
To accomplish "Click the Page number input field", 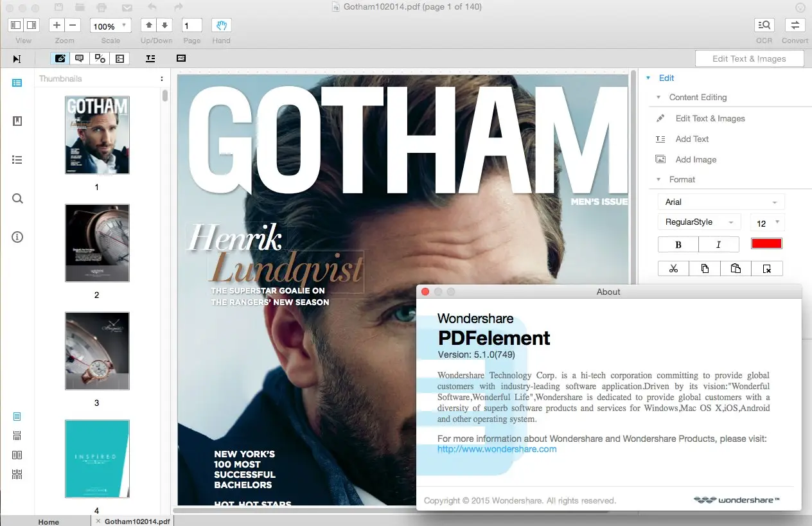I will 192,26.
